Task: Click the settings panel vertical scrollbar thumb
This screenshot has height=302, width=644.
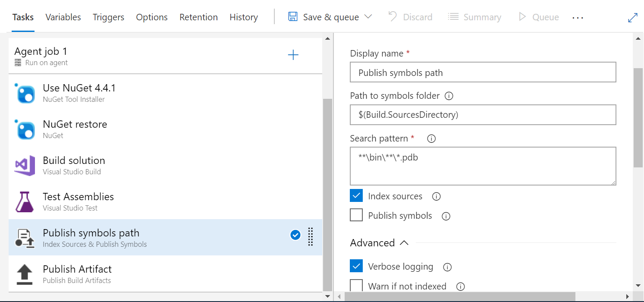Action: pyautogui.click(x=638, y=117)
